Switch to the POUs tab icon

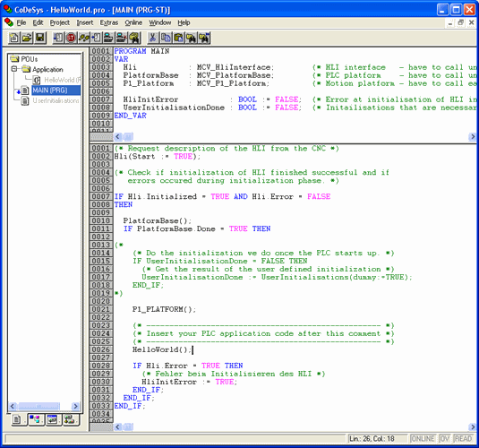pos(17,419)
